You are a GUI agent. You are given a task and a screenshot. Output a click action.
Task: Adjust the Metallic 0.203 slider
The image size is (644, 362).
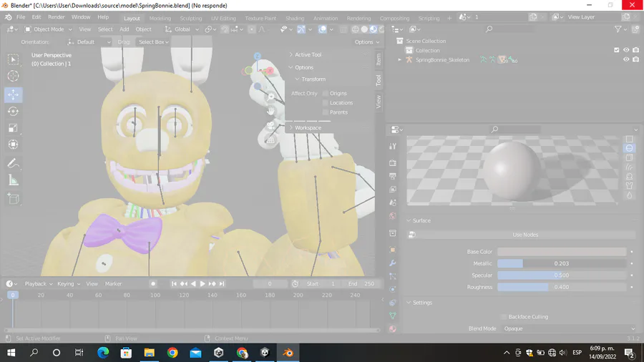(x=562, y=263)
